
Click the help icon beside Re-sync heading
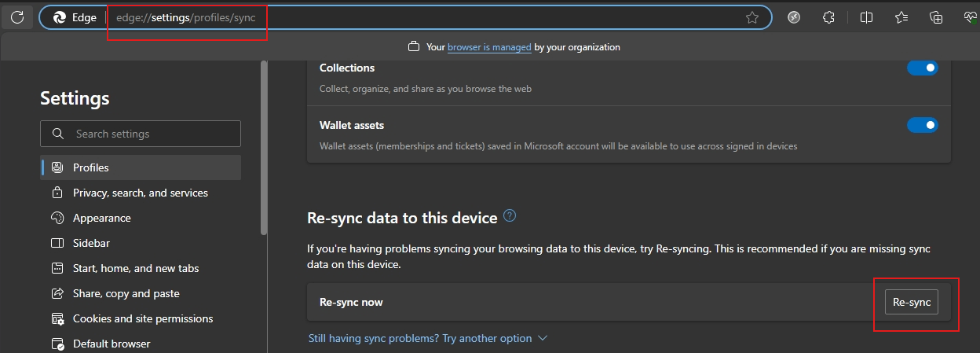coord(510,215)
